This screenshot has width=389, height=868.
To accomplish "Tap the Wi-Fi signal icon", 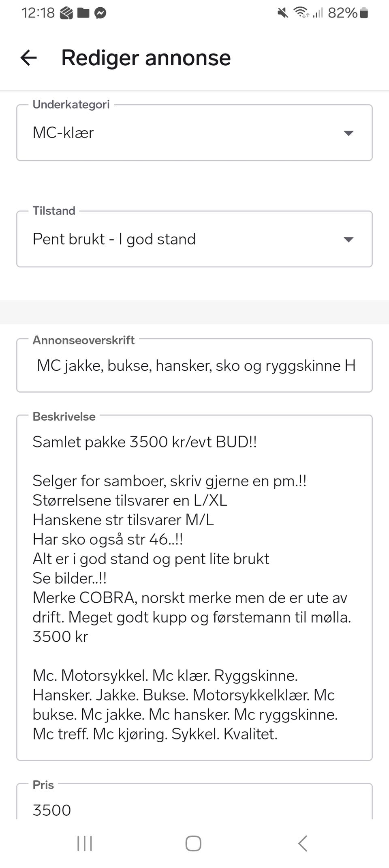I will 301,13.
